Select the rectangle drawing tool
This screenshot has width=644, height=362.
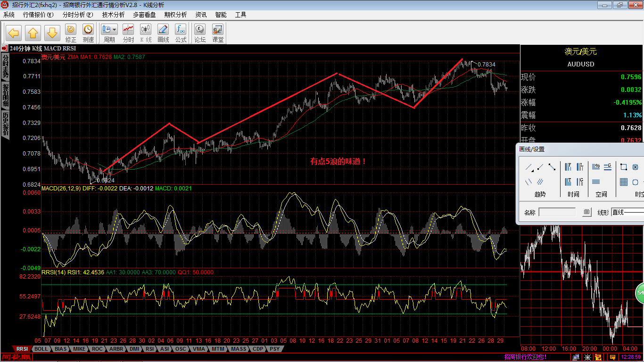pyautogui.click(x=624, y=167)
